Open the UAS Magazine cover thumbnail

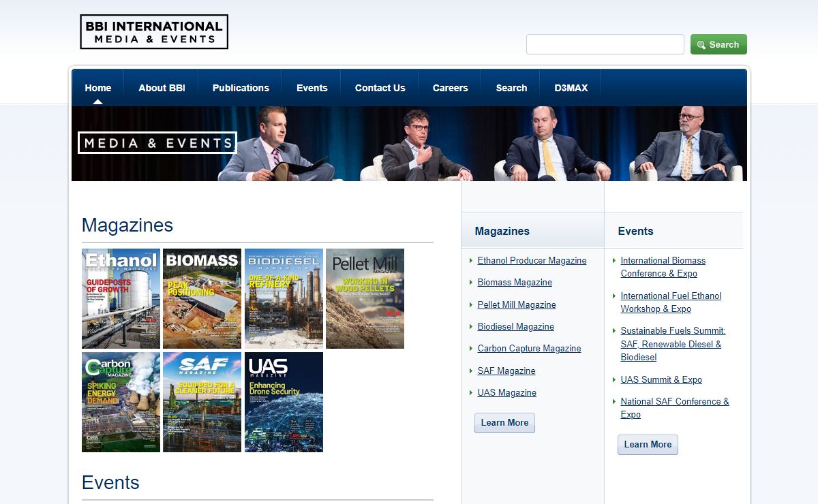point(284,402)
